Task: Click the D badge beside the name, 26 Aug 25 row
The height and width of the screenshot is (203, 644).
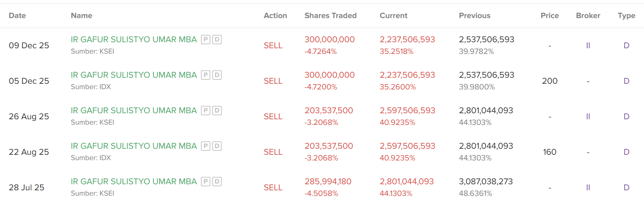Action: tap(217, 111)
